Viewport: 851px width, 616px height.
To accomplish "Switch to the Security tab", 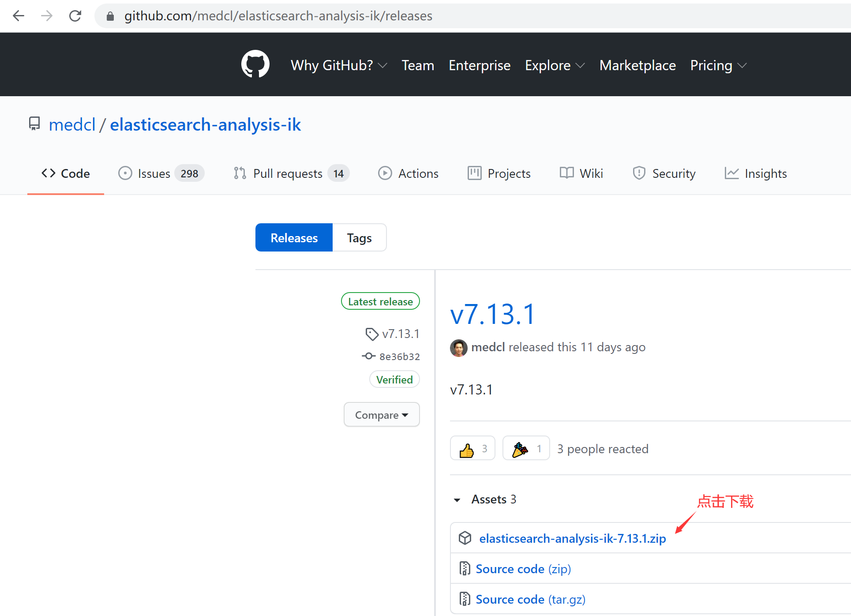I will pyautogui.click(x=664, y=173).
